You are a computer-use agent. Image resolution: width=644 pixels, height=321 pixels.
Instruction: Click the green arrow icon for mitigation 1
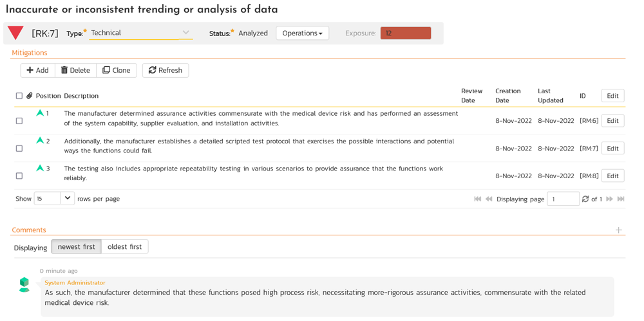pos(40,113)
